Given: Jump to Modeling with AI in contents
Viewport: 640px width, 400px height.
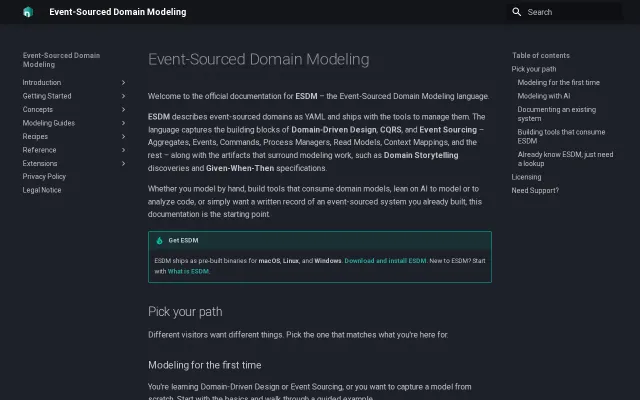Looking at the screenshot, I should coord(544,96).
